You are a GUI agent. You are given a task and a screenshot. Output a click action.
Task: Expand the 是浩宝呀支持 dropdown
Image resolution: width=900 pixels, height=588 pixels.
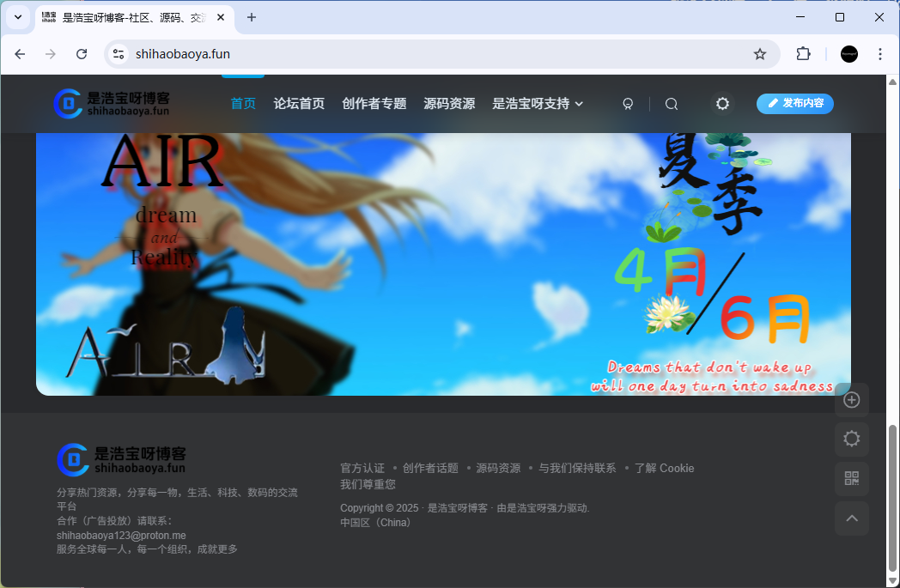tap(538, 104)
